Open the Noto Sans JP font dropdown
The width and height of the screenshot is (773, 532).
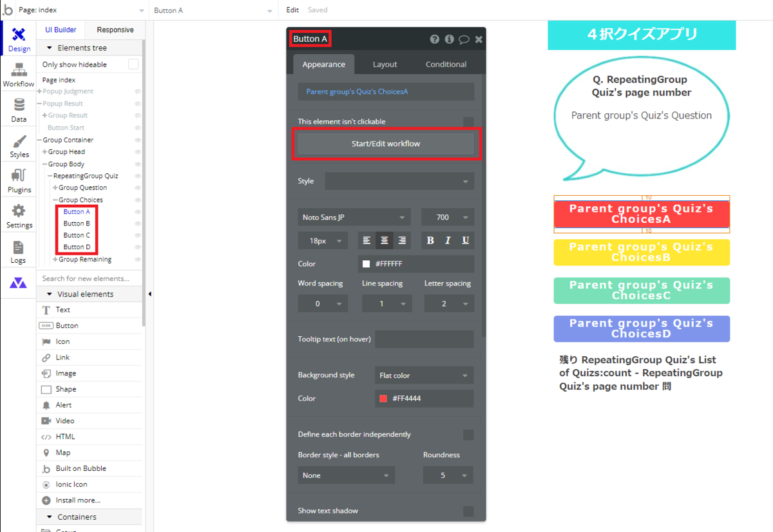pos(354,217)
